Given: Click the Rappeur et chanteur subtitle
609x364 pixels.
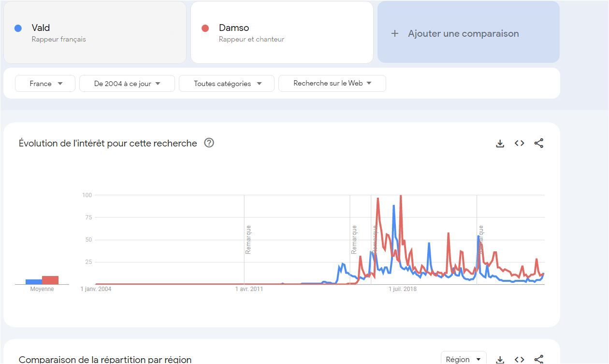Looking at the screenshot, I should tap(251, 39).
